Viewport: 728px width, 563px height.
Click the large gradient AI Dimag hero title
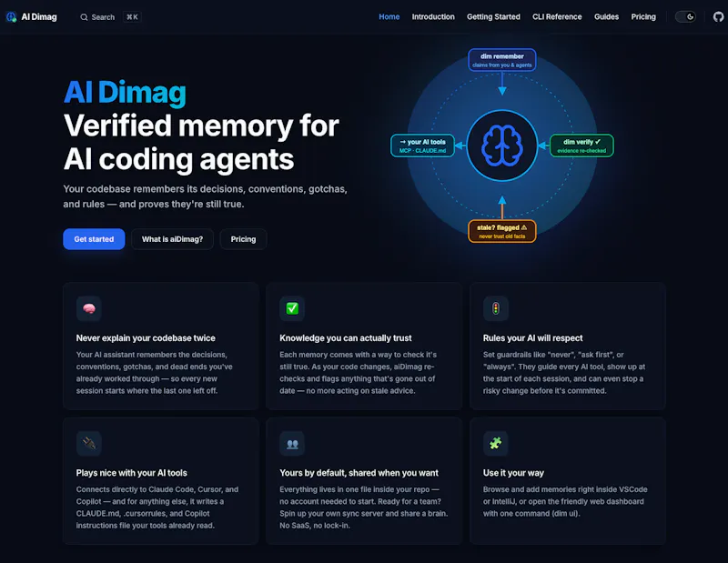(x=125, y=93)
